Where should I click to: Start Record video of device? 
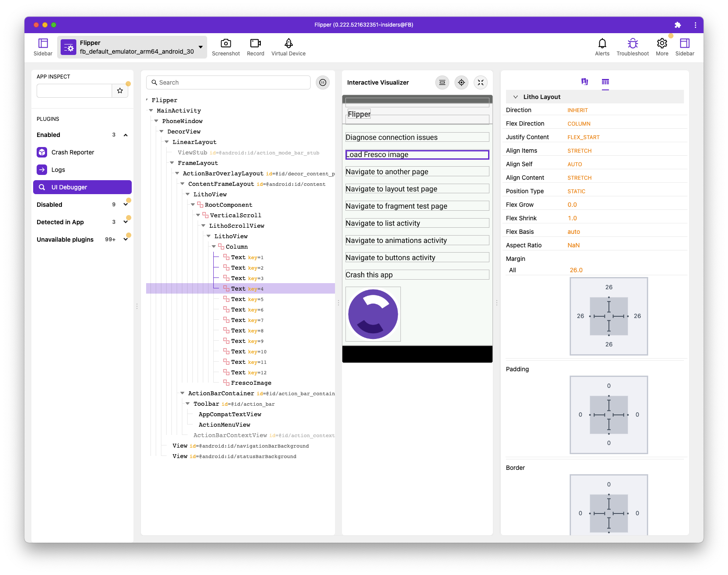pyautogui.click(x=256, y=47)
